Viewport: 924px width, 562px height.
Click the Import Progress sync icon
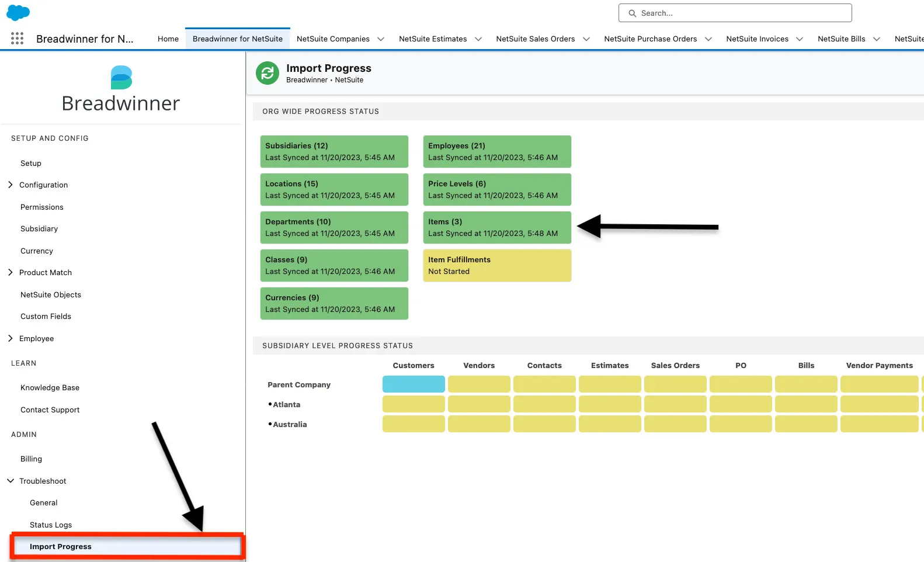[x=268, y=73]
